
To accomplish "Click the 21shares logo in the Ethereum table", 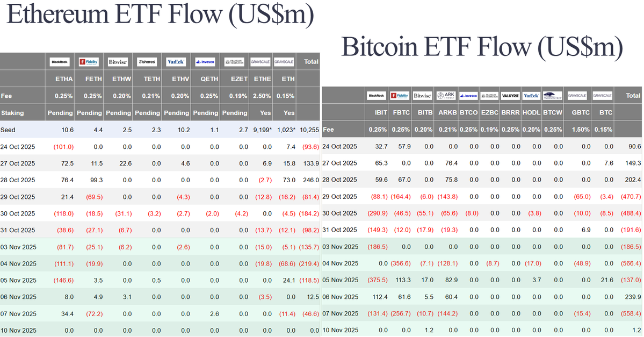I will pyautogui.click(x=146, y=62).
